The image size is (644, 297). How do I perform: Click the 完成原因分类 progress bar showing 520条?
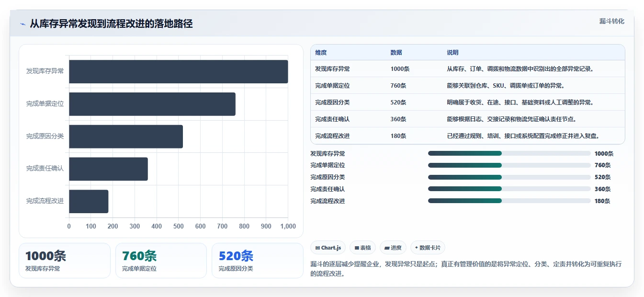[509, 177]
